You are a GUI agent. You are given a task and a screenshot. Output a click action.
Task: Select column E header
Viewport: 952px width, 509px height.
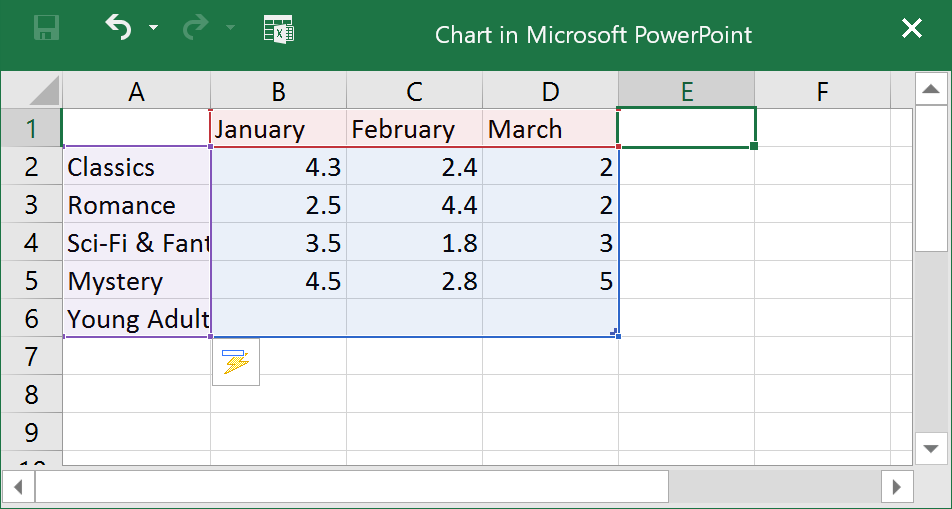click(687, 91)
